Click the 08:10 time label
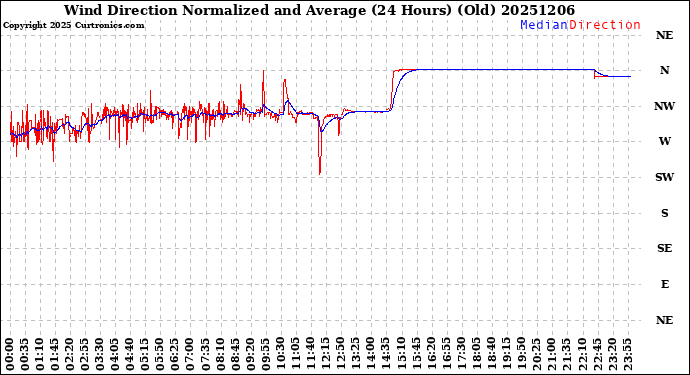 tap(221, 354)
